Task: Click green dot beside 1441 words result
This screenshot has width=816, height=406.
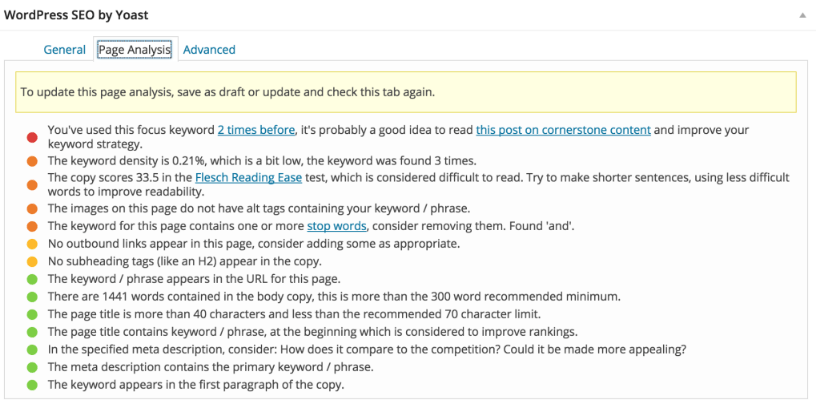Action: pyautogui.click(x=33, y=296)
